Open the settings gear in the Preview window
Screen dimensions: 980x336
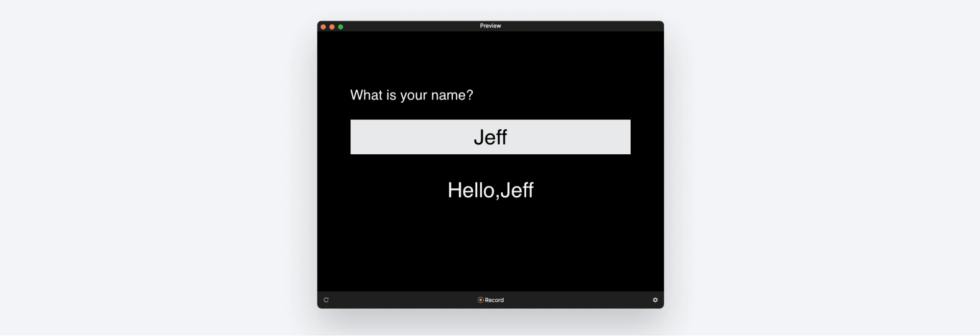(x=655, y=300)
